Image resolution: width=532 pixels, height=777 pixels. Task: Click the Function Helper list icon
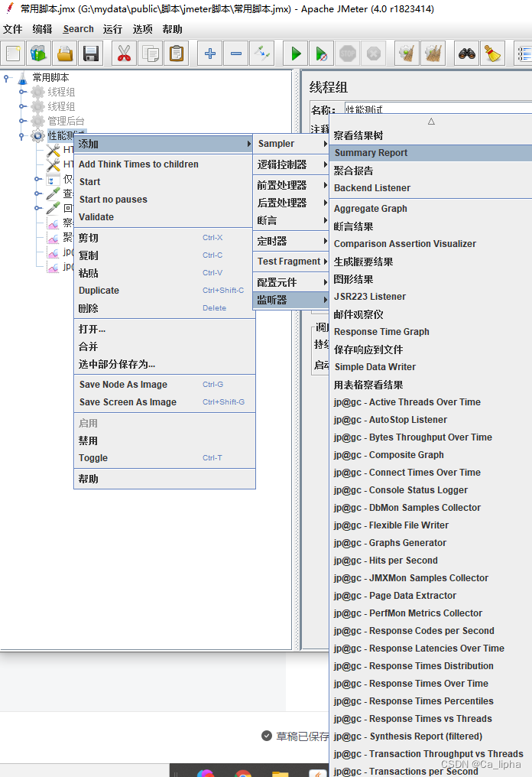tap(524, 53)
